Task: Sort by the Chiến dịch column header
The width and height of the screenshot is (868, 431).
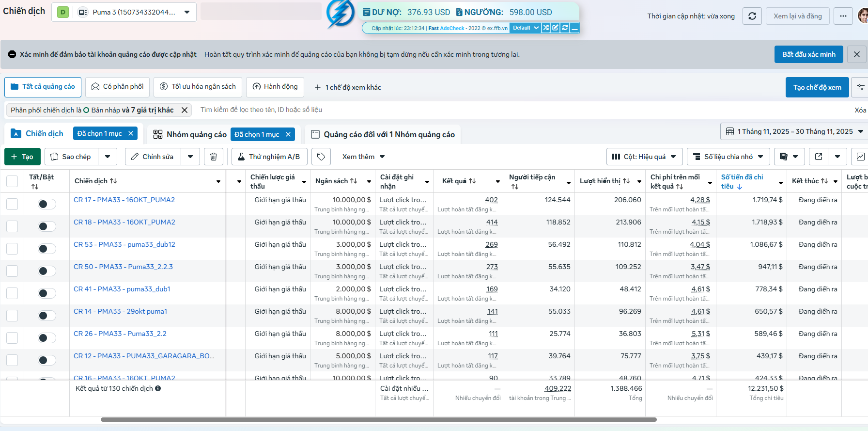Action: [95, 181]
